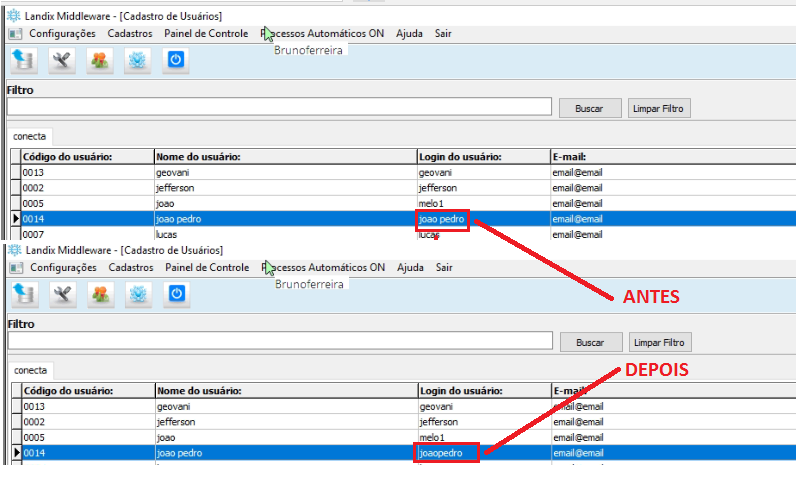The width and height of the screenshot is (796, 480).
Task: Click email cell of geovani row, upper window
Action: (673, 173)
